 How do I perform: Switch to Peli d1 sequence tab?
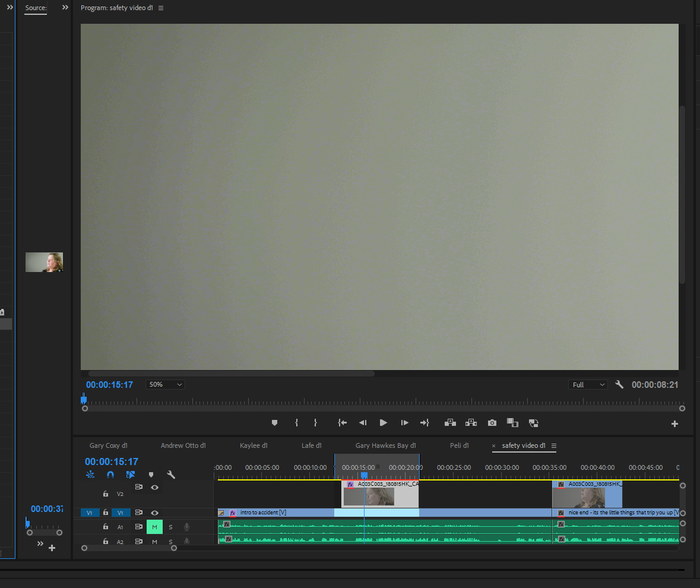[460, 445]
